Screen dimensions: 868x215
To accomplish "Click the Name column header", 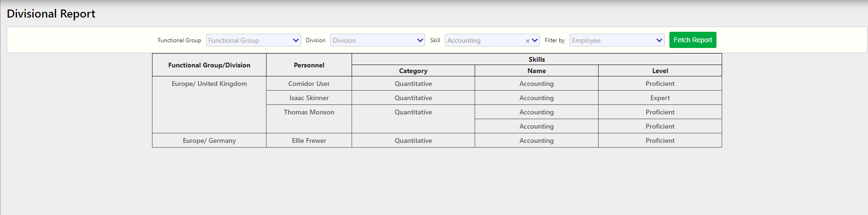I will (536, 71).
